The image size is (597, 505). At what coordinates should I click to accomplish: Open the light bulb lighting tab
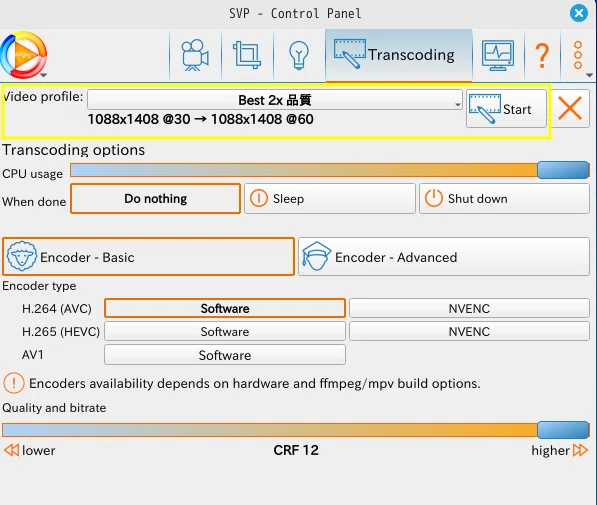coord(299,55)
